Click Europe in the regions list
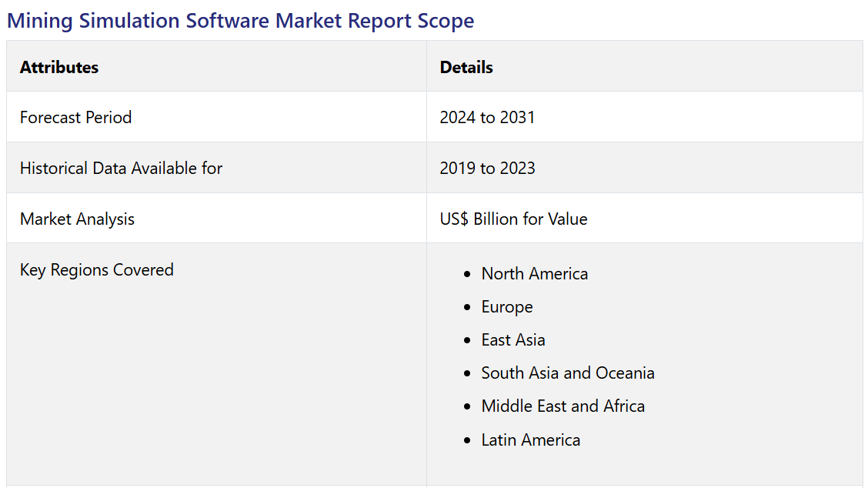868x488 pixels. click(x=506, y=307)
